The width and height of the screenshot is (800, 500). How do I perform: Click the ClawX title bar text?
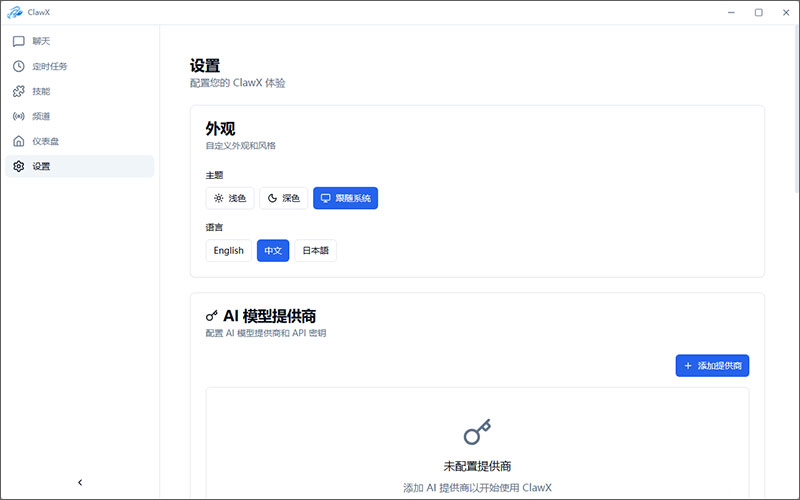click(x=39, y=12)
